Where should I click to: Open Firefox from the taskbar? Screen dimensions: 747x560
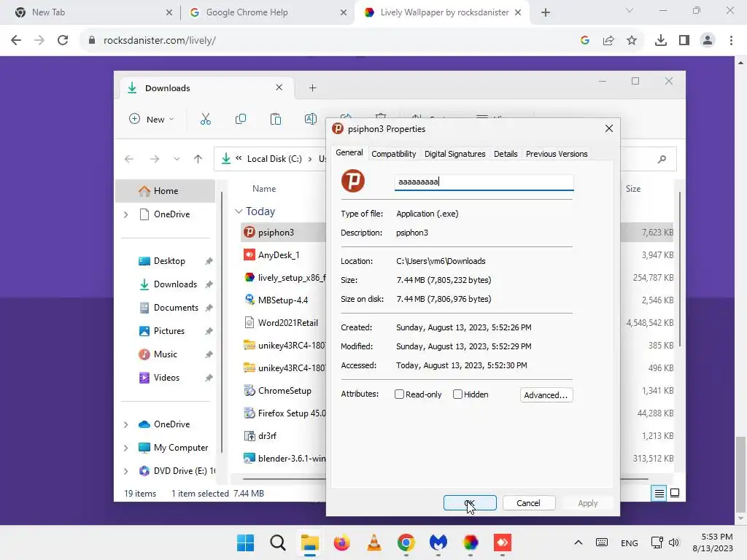click(x=341, y=542)
